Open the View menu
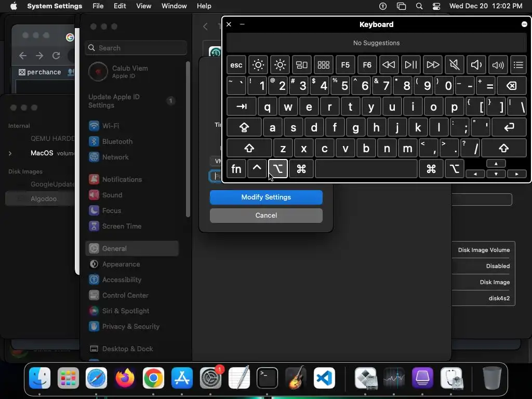The width and height of the screenshot is (532, 399). (x=143, y=6)
